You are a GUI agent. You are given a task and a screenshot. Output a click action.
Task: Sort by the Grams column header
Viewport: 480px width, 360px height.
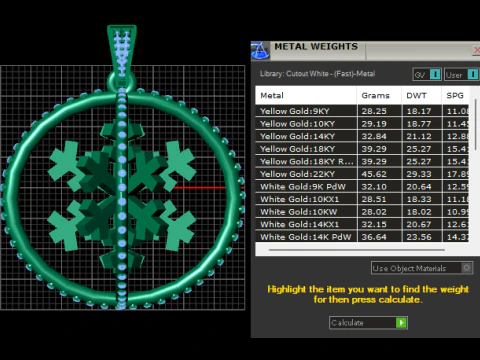(x=379, y=96)
